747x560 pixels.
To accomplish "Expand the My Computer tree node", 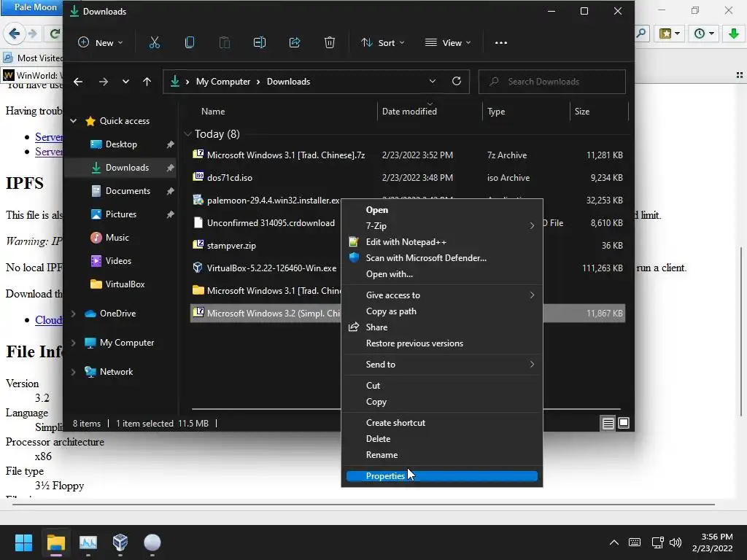I will [x=74, y=343].
